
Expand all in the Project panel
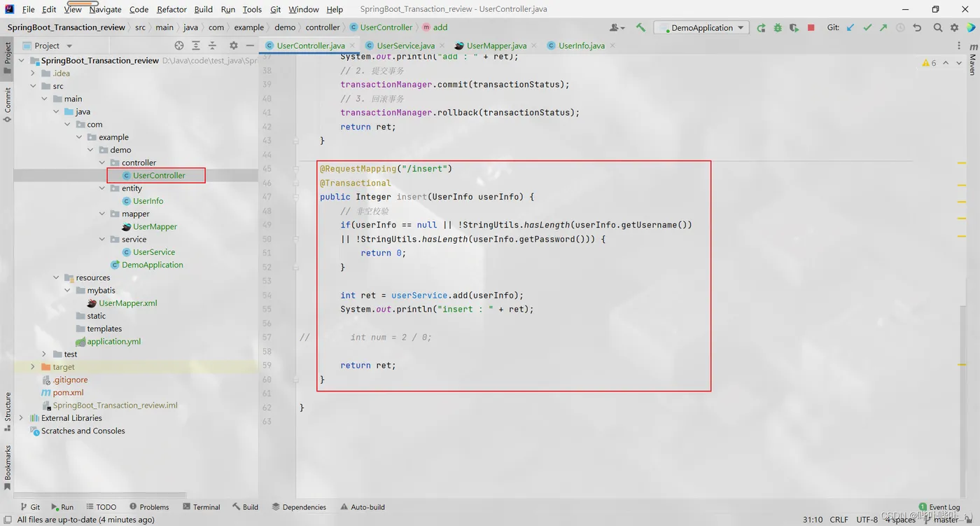(196, 46)
